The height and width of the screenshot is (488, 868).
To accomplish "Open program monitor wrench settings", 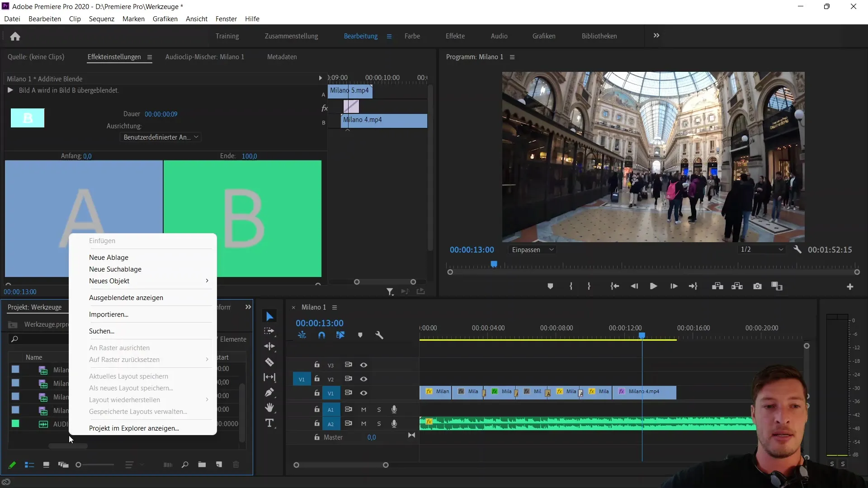I will point(797,249).
